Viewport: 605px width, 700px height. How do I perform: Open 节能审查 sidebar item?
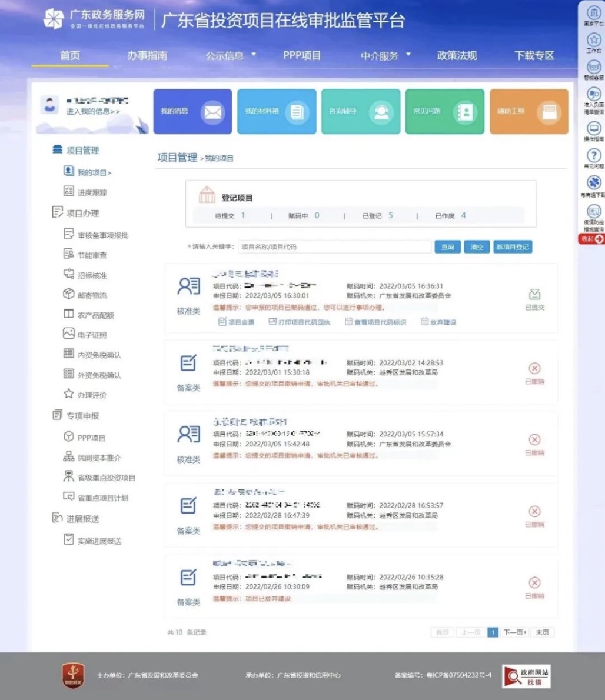pyautogui.click(x=85, y=255)
